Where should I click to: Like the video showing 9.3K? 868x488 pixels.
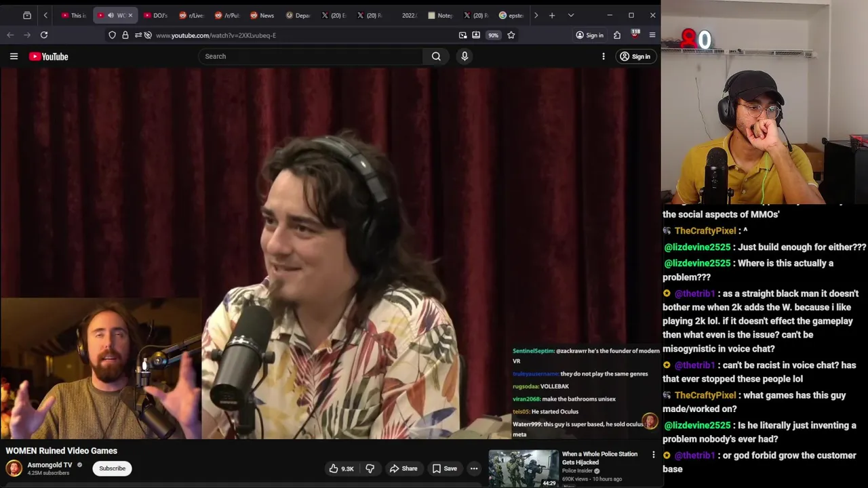coord(342,468)
